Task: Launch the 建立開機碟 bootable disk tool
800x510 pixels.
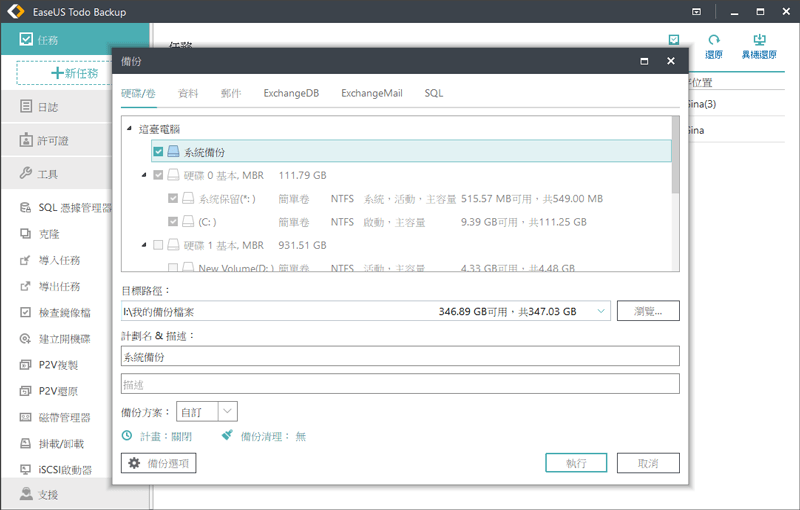Action: pyautogui.click(x=64, y=340)
